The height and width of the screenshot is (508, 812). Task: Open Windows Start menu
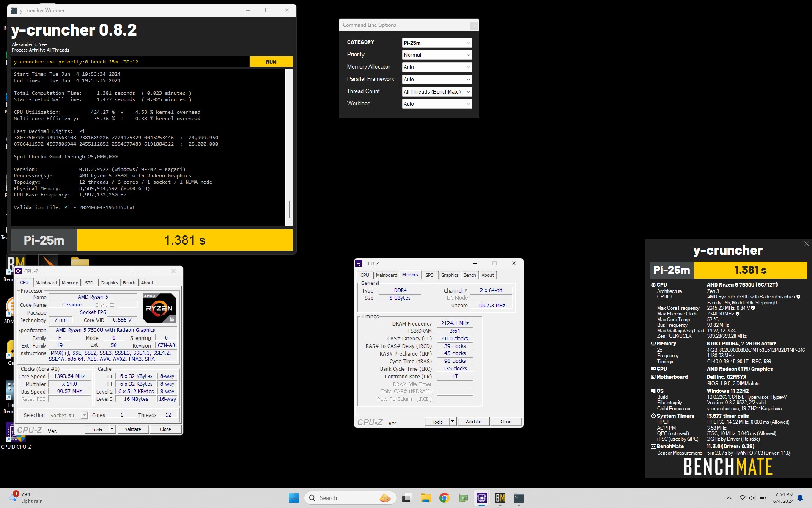294,498
